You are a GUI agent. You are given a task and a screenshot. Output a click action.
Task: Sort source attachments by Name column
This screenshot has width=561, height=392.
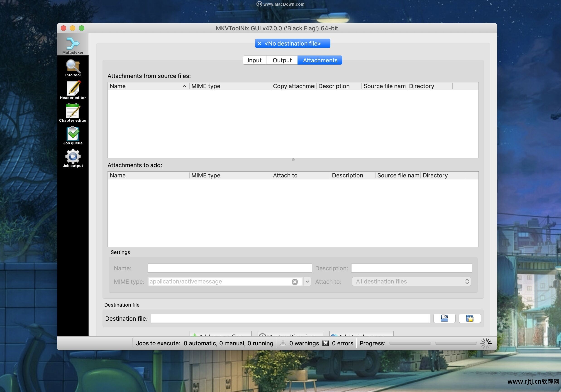click(x=148, y=86)
